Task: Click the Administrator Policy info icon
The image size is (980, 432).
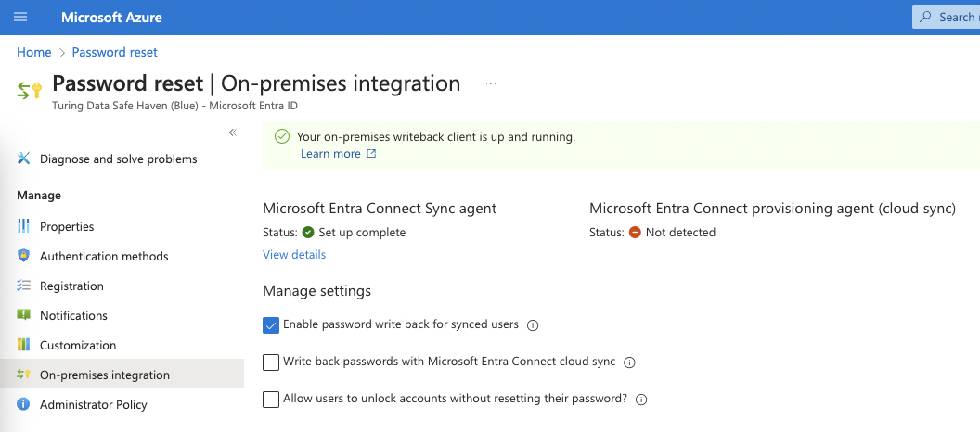Action: pyautogui.click(x=24, y=404)
